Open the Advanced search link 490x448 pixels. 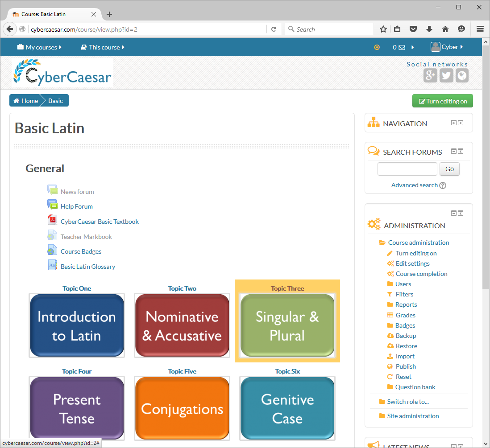click(415, 185)
